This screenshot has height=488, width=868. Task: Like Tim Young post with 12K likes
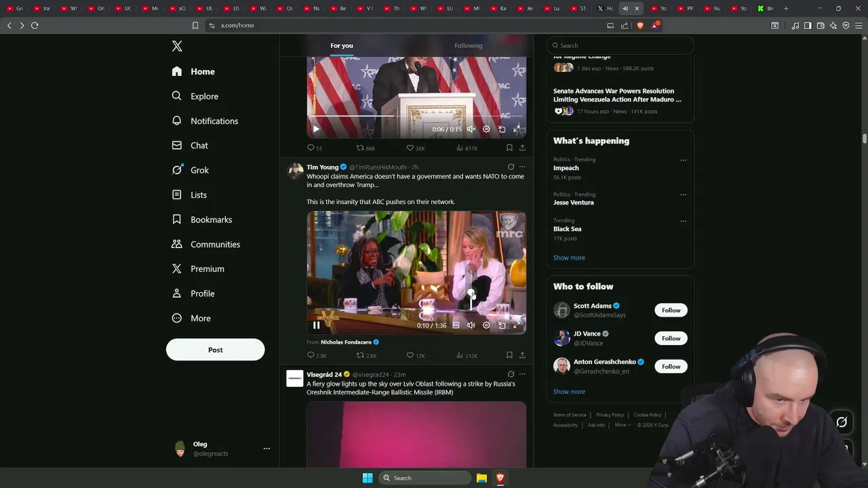(x=416, y=355)
